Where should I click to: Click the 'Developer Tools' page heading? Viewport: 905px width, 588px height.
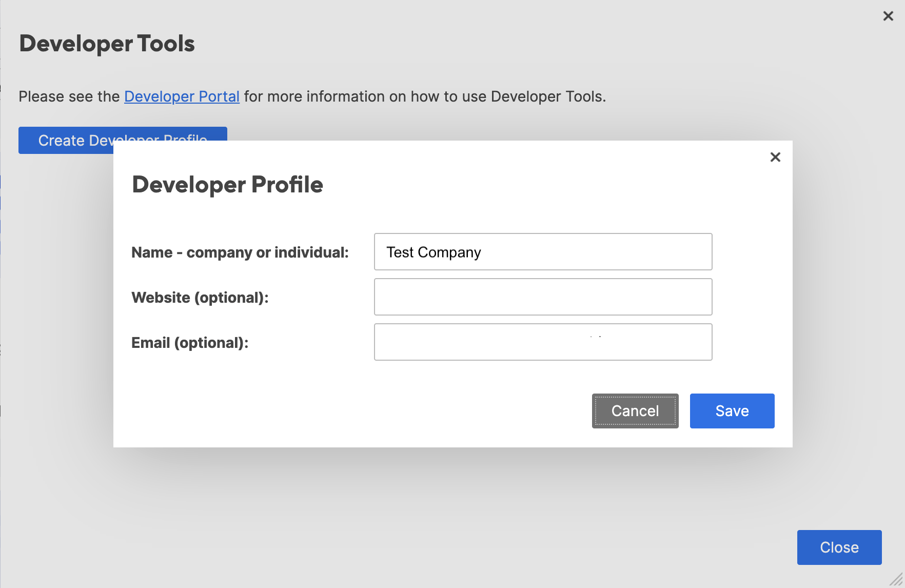pyautogui.click(x=107, y=44)
